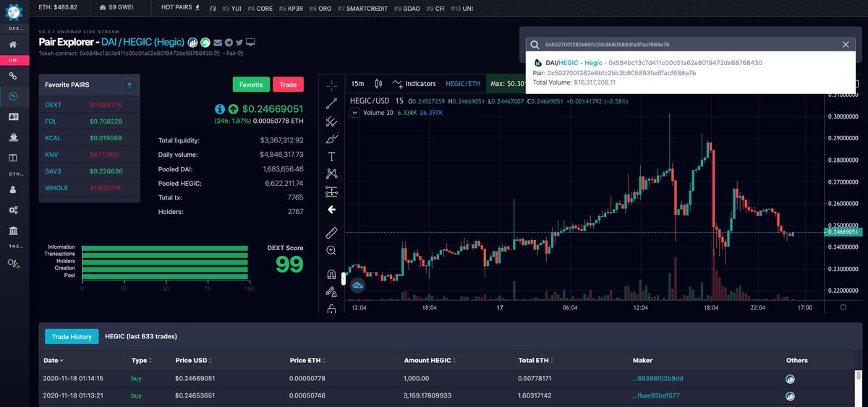Select the text annotation tool
Image resolution: width=868 pixels, height=407 pixels.
click(331, 156)
